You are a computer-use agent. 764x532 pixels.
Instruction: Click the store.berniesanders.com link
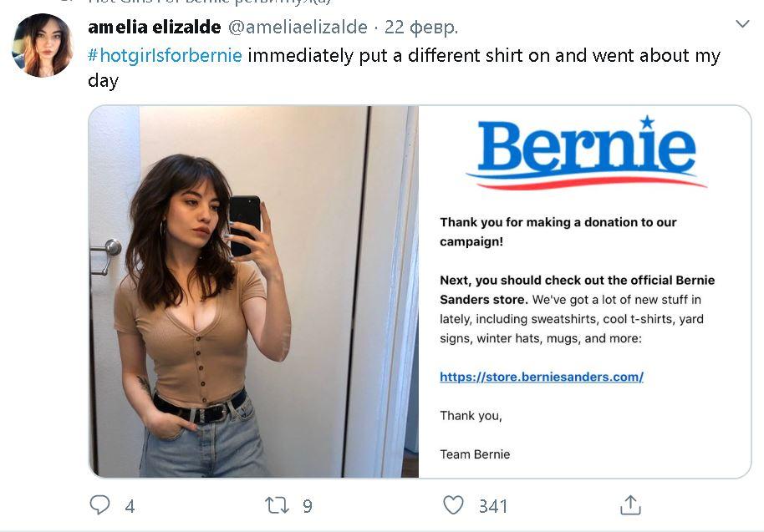(x=542, y=377)
